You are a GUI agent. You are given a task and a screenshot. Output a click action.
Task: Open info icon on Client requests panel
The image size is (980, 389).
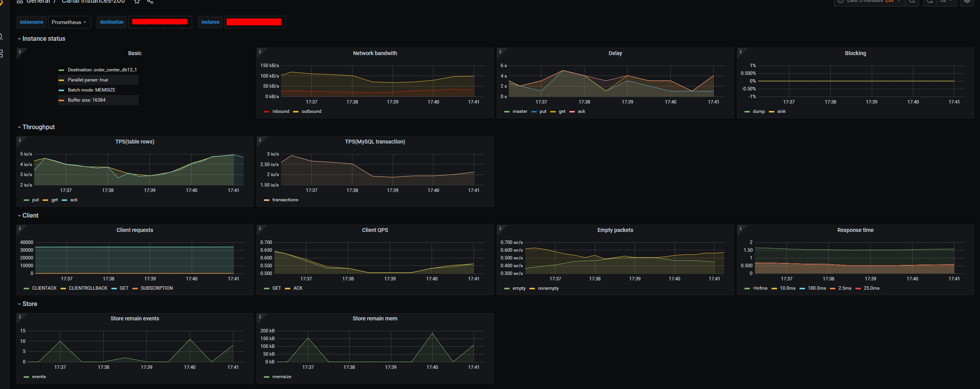(20, 228)
